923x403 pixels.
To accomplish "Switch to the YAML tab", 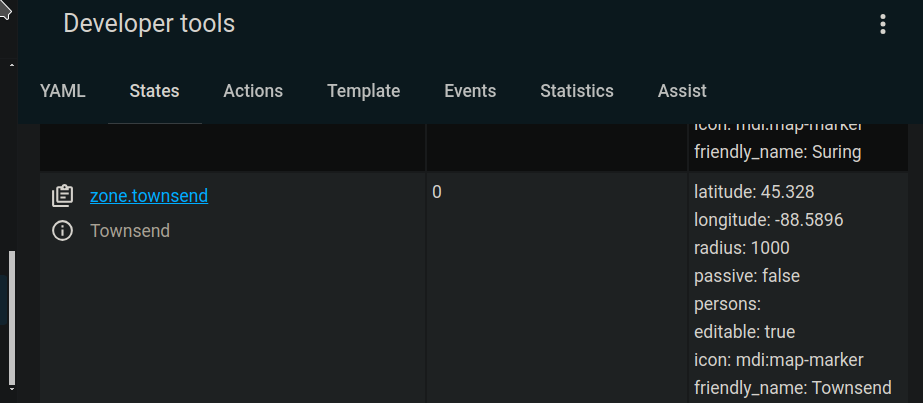I will pos(63,91).
